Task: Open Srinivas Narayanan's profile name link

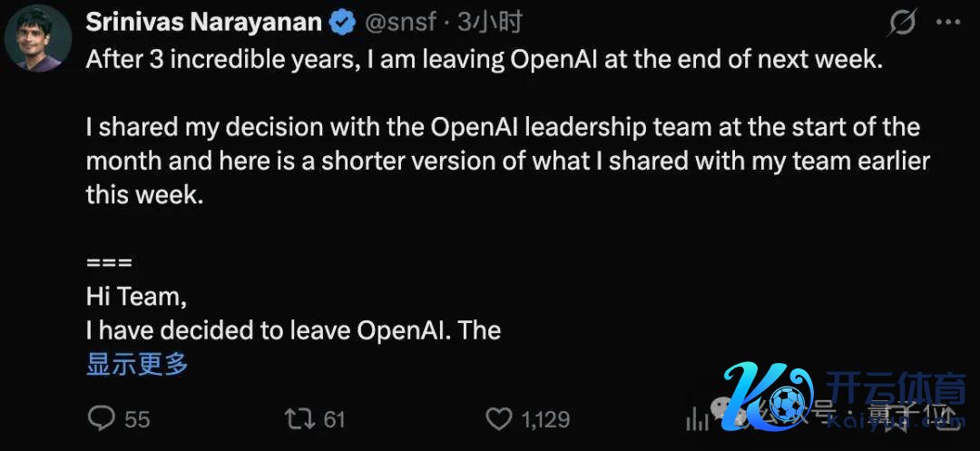Action: [203, 24]
